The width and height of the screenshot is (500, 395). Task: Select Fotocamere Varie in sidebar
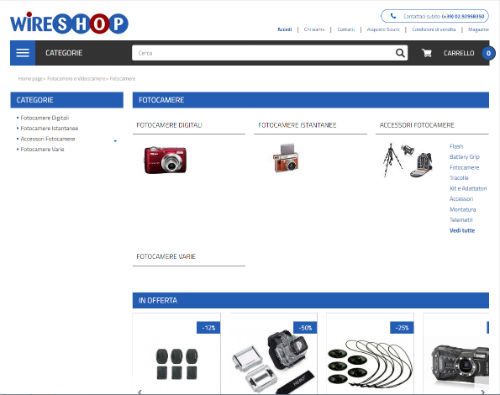pos(42,149)
